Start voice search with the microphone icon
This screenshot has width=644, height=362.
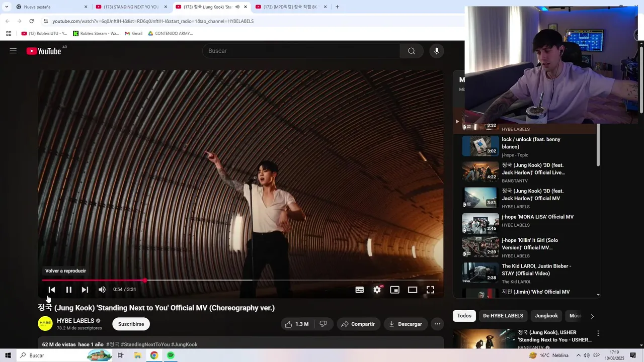point(436,51)
